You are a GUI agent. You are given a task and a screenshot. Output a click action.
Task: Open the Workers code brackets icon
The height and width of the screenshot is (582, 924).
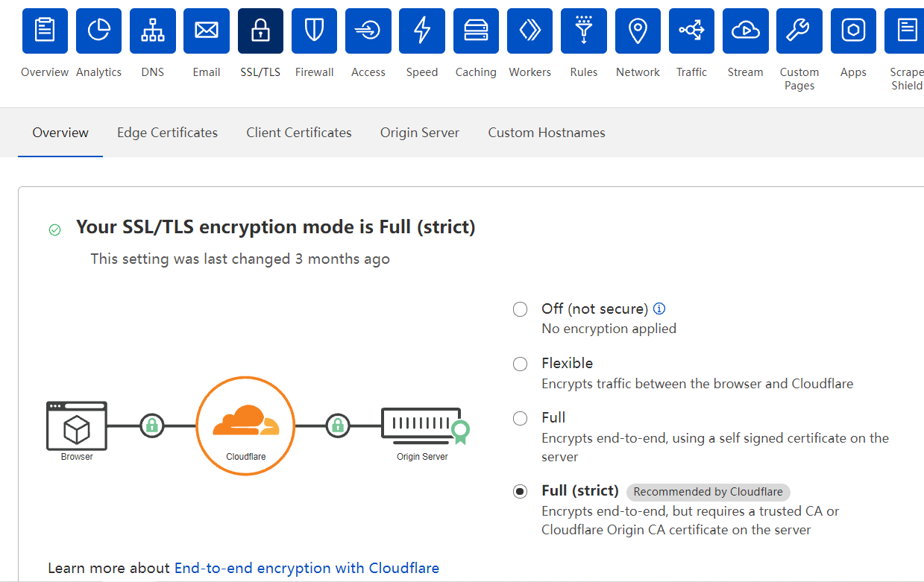[x=530, y=31]
